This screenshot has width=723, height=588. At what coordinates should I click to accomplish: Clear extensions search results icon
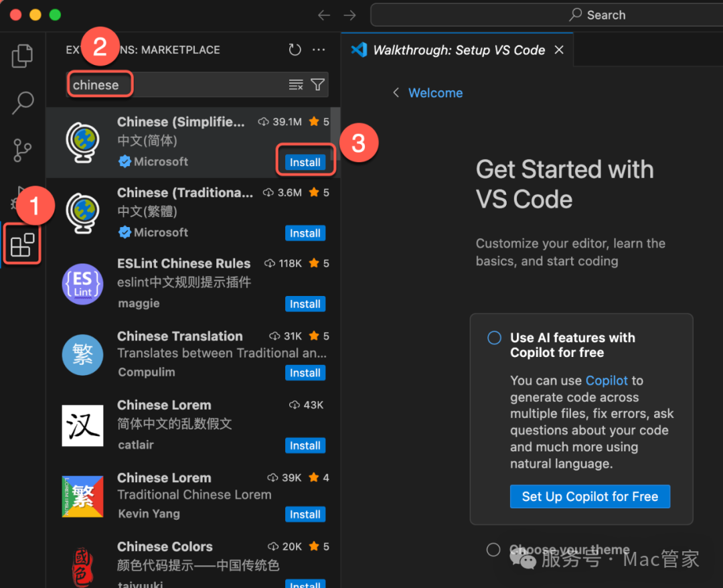(x=296, y=85)
